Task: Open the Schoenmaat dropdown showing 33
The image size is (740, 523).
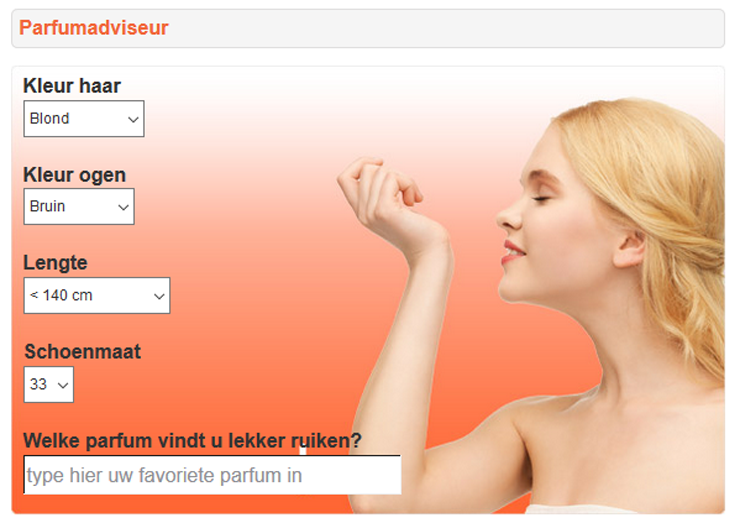Action: point(49,385)
